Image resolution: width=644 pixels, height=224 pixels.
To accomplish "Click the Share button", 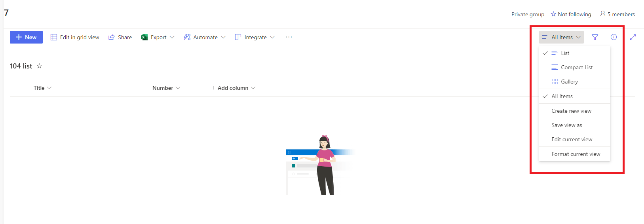I will coord(120,37).
